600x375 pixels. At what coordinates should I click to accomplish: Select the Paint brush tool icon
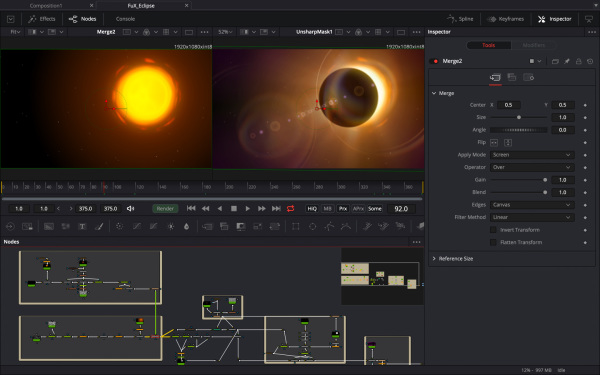[99, 227]
